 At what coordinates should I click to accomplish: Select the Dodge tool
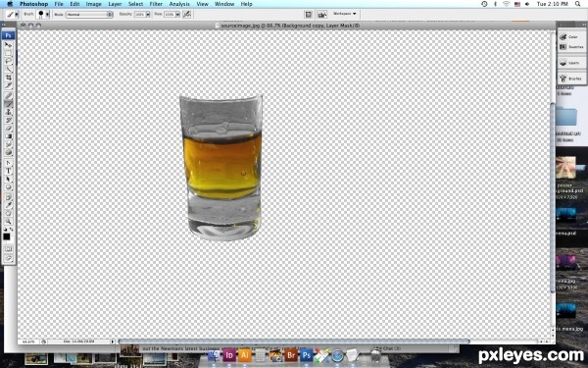(8, 152)
